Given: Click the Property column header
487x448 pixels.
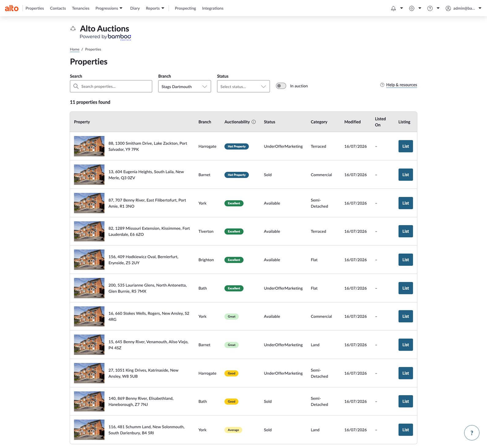Looking at the screenshot, I should click(82, 122).
